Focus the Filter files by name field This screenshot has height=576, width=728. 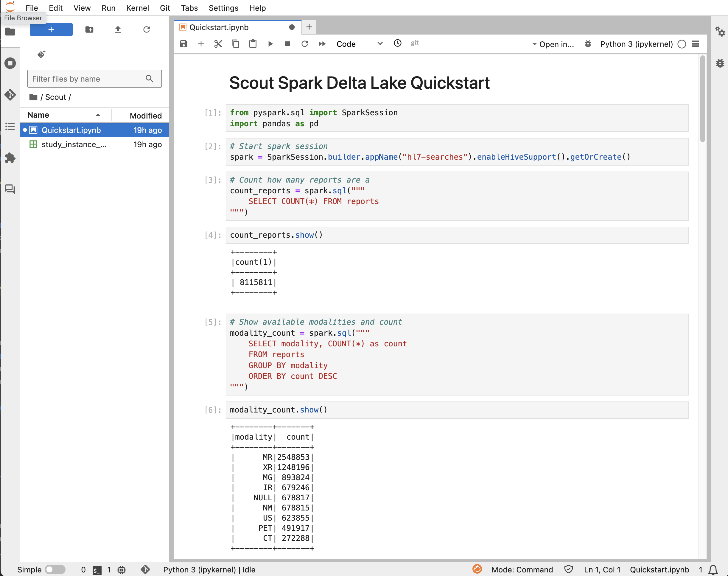[x=94, y=79]
